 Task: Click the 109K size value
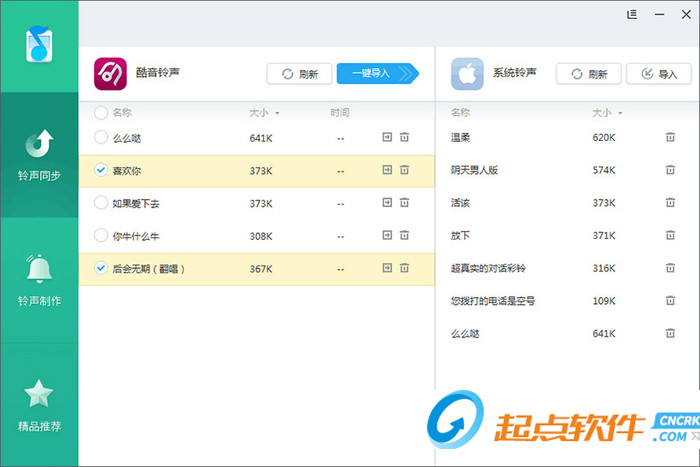[x=604, y=301]
